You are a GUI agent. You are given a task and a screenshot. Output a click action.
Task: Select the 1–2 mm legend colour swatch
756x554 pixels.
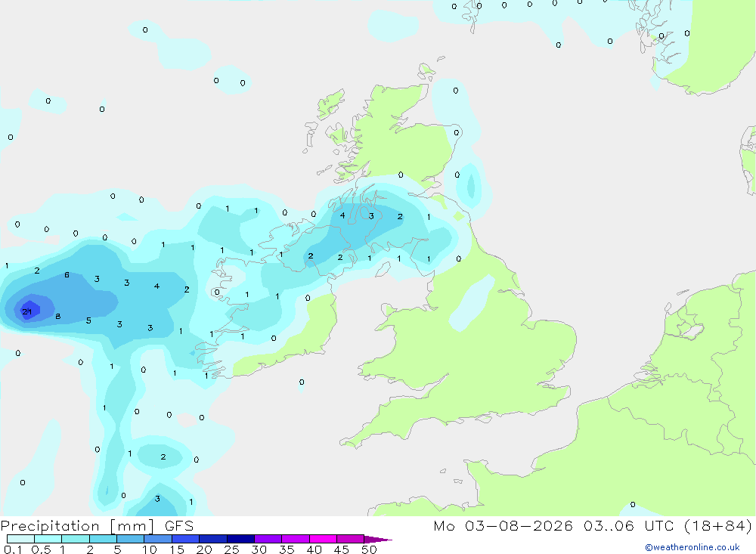coord(76,539)
